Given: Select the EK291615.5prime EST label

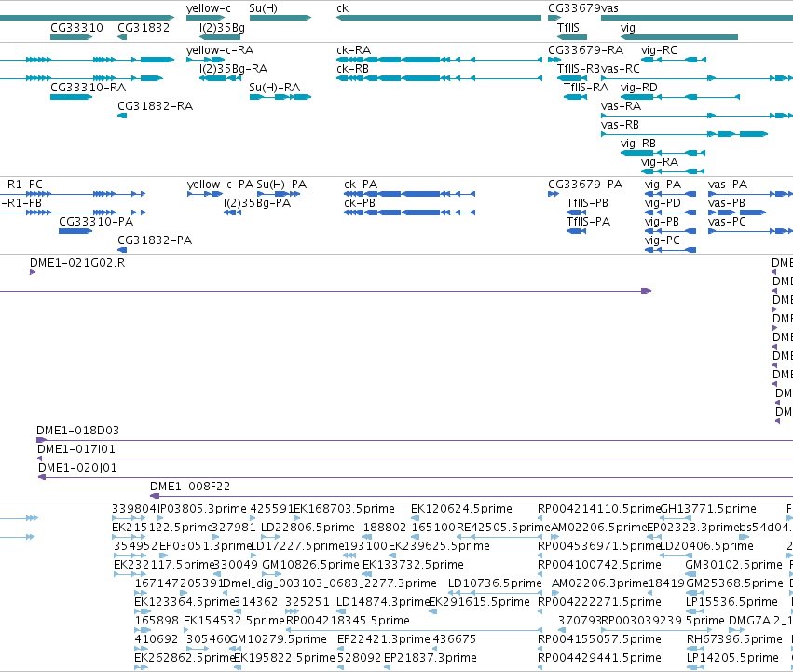Looking at the screenshot, I should (x=480, y=603).
